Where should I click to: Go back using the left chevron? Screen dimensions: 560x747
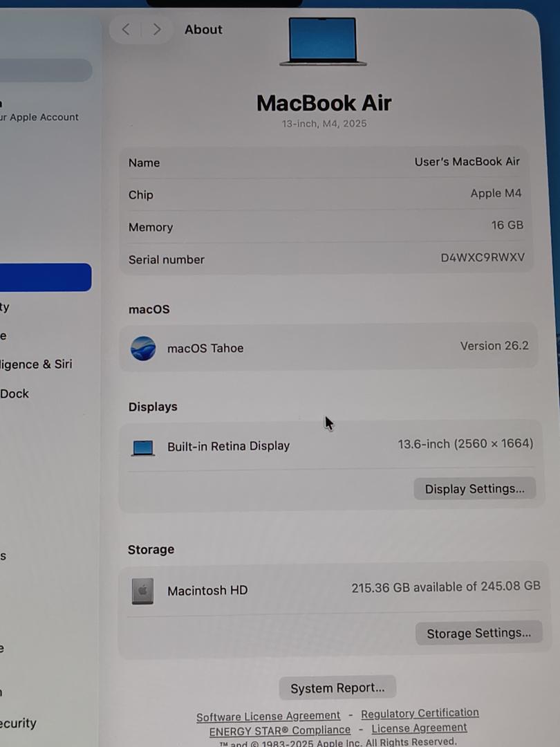pyautogui.click(x=126, y=29)
